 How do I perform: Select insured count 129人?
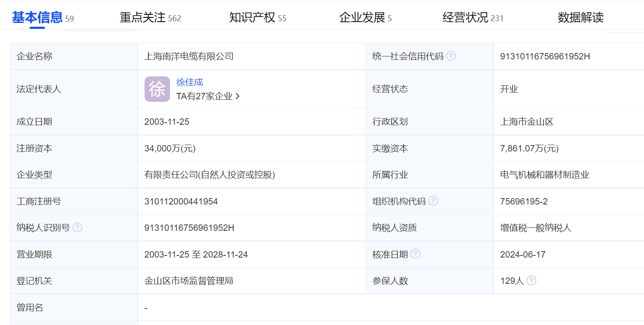(512, 281)
